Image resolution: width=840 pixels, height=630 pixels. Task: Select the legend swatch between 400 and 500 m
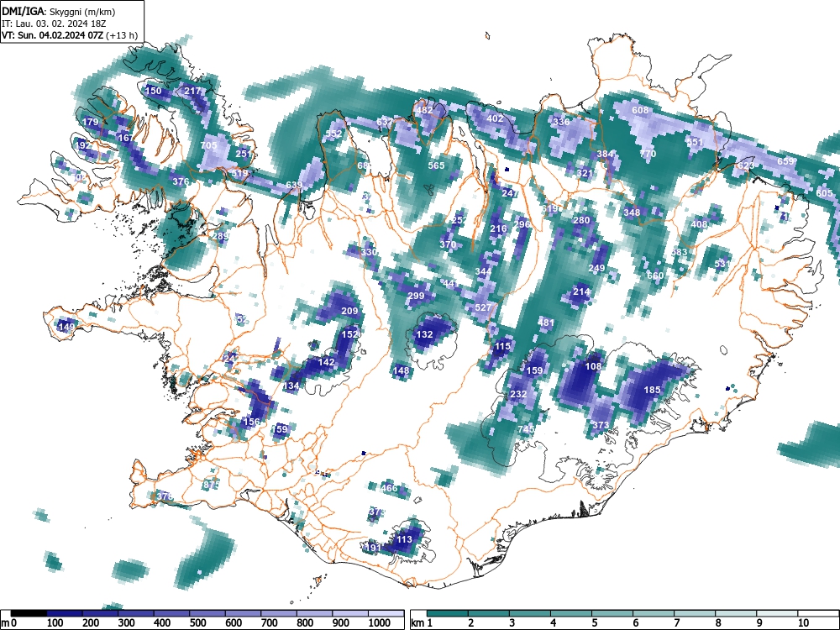[171, 613]
